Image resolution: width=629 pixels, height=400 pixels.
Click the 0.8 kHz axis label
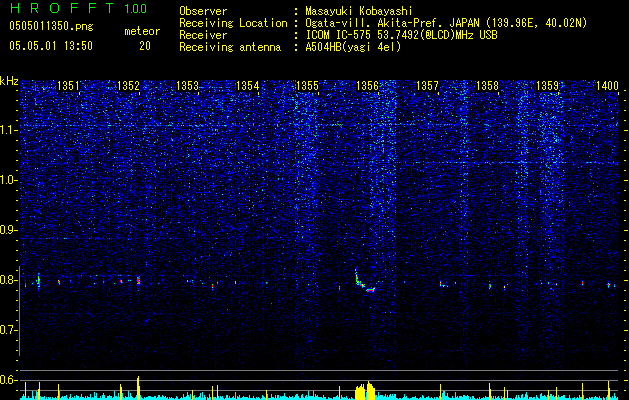(x=9, y=280)
